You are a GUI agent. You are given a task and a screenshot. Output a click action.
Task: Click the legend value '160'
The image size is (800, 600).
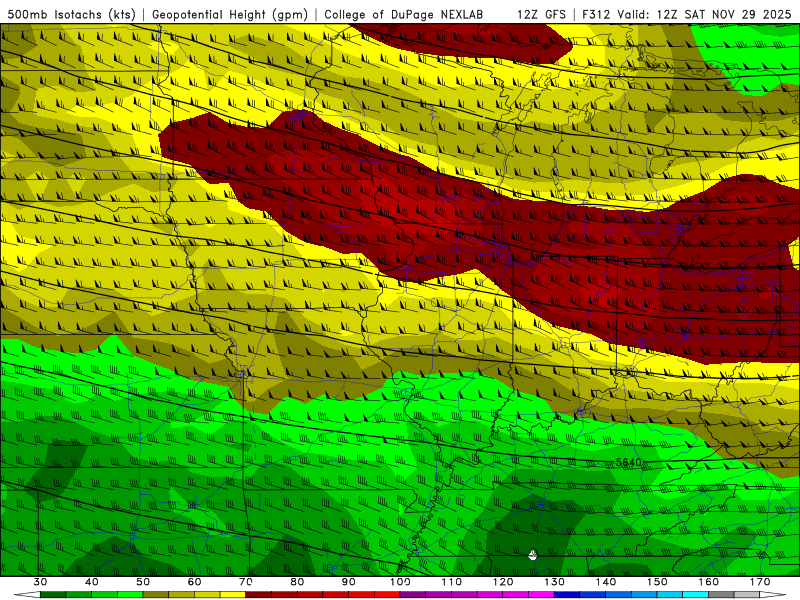tap(709, 582)
